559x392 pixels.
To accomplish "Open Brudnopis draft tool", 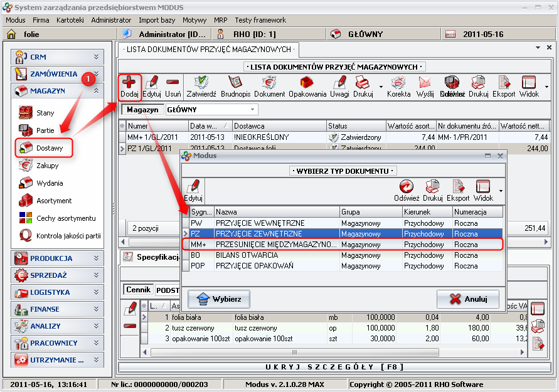I will (235, 83).
